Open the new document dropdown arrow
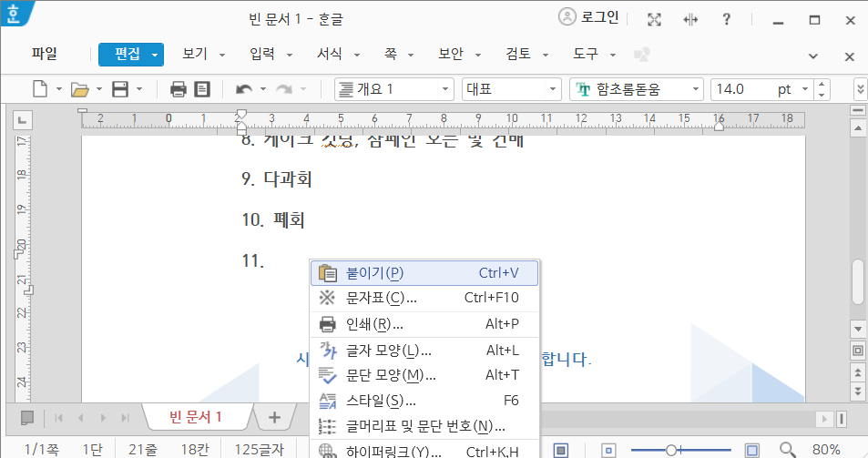 [58, 89]
